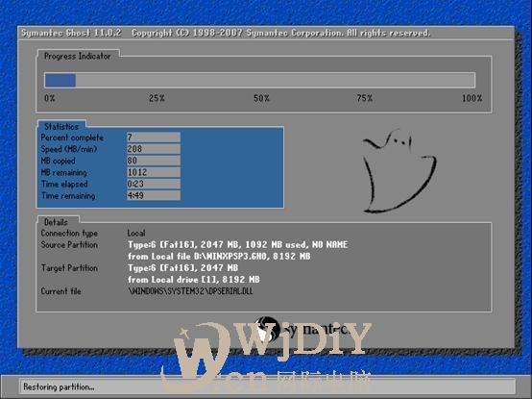Click the Source Partition Fat16 description line
Viewport: 532px width, 399px height.
pyautogui.click(x=238, y=244)
